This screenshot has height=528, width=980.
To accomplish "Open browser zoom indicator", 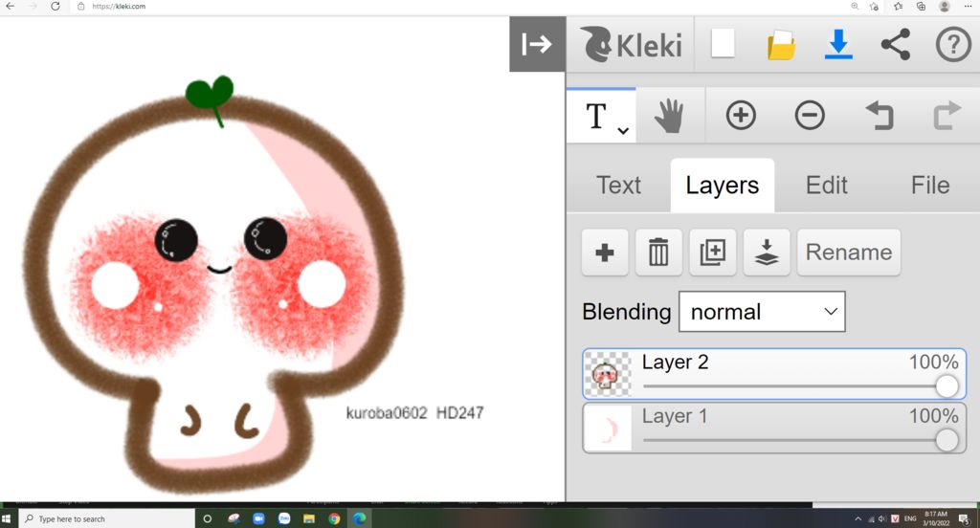I will tap(855, 7).
